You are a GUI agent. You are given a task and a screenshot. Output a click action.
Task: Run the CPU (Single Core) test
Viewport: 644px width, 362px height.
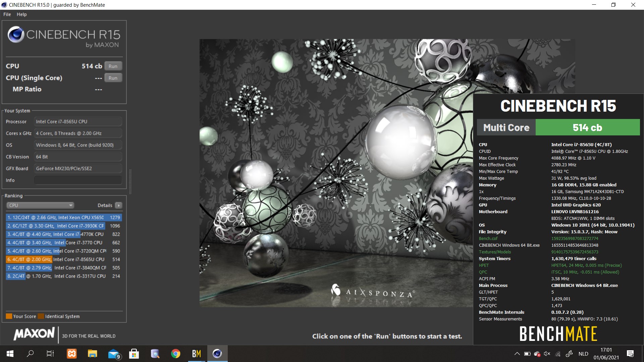113,78
